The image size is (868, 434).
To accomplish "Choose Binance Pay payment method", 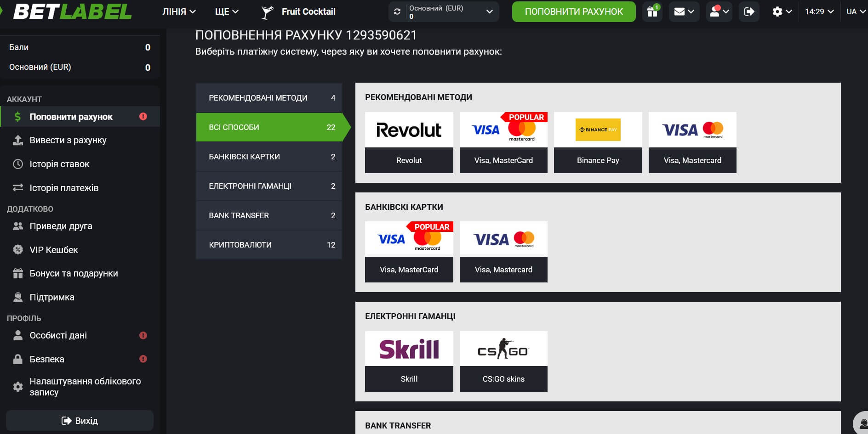I will [598, 142].
